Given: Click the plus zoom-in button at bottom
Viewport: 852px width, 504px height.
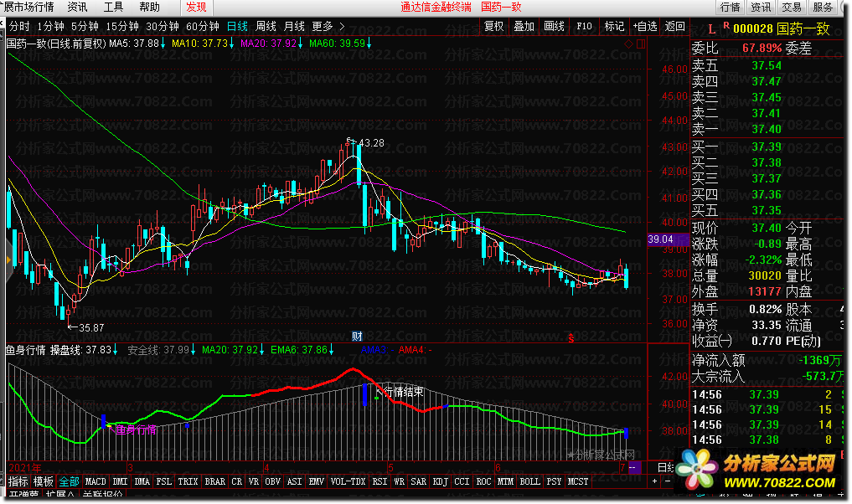Looking at the screenshot, I should (x=655, y=481).
